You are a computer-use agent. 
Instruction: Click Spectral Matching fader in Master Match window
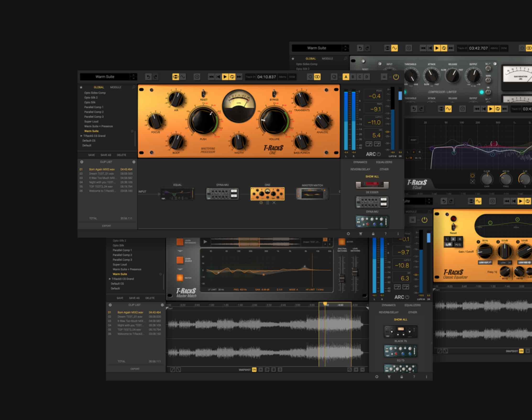coord(341,278)
